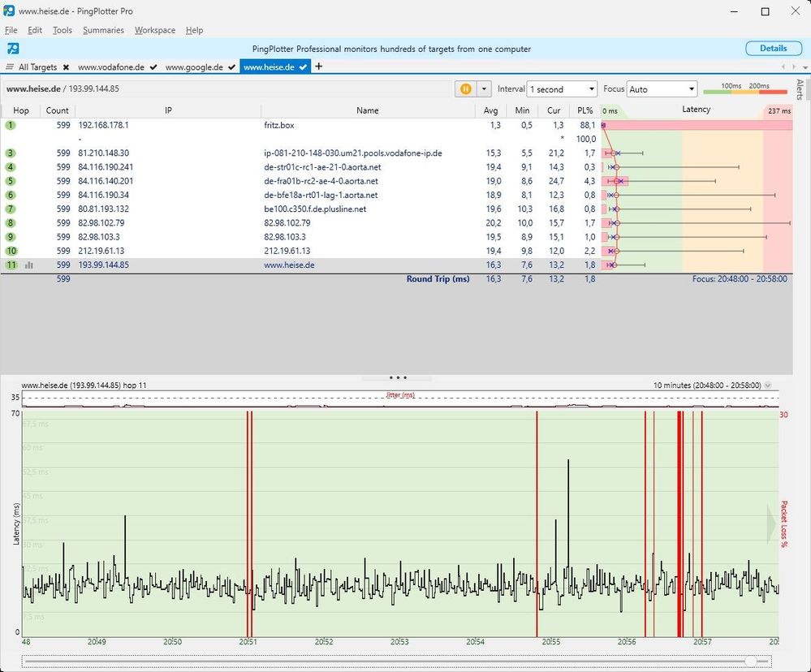The image size is (811, 672).
Task: Open the Interval dropdown showing 1 second
Action: pos(562,89)
